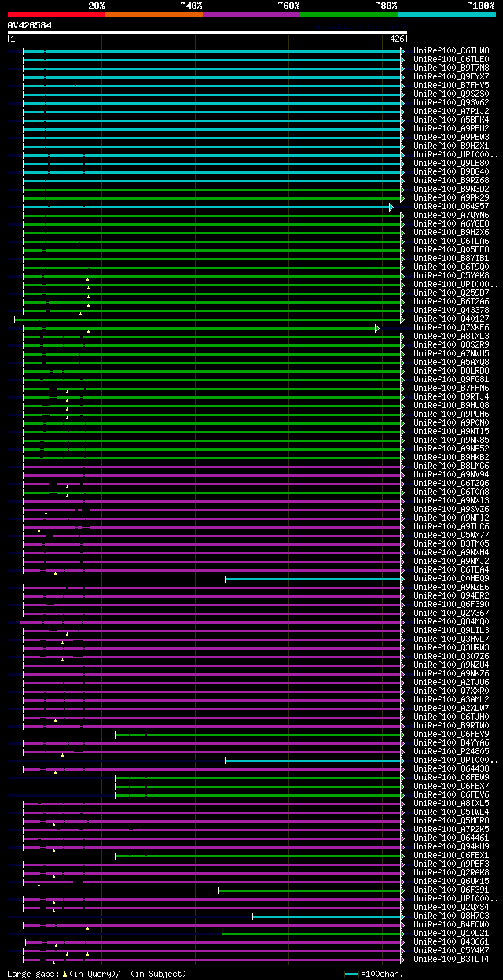Image resolution: width=503 pixels, height=980 pixels.
Task: Select the UniRef100_C6TLA6 label
Action: (451, 241)
